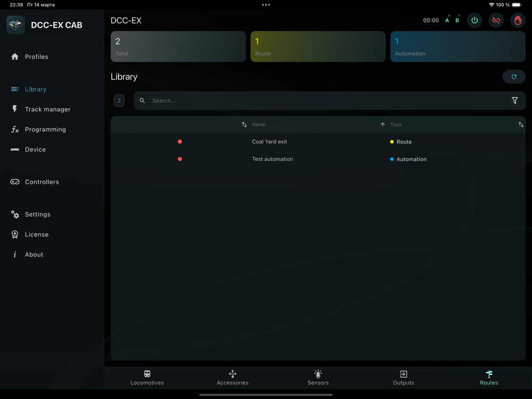The image size is (532, 399).
Task: Click the sort arrows right of Type
Action: (521, 124)
